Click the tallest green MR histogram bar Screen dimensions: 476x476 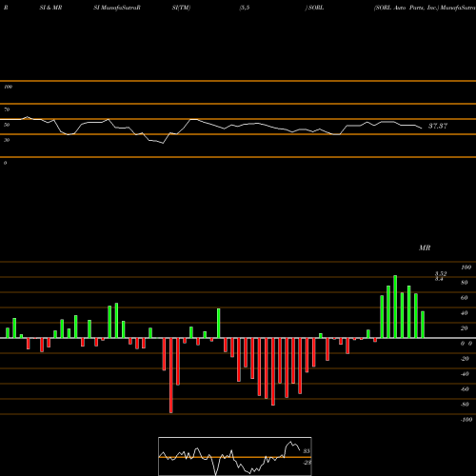tap(395, 307)
